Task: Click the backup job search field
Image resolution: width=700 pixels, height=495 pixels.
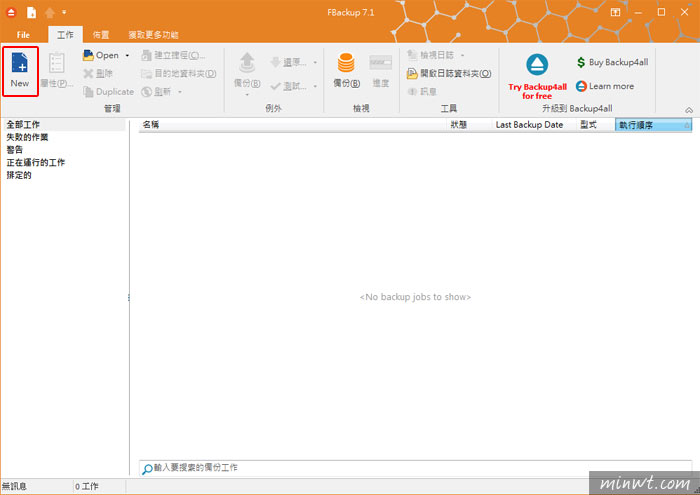Action: (416, 468)
